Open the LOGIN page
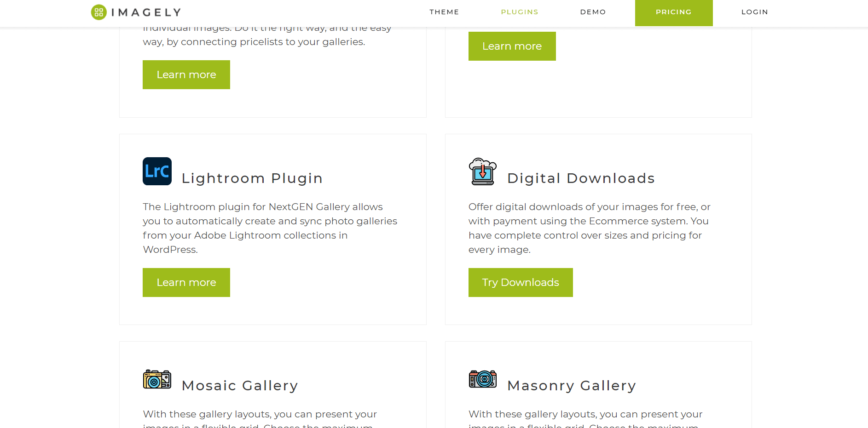The width and height of the screenshot is (868, 428). pos(755,12)
